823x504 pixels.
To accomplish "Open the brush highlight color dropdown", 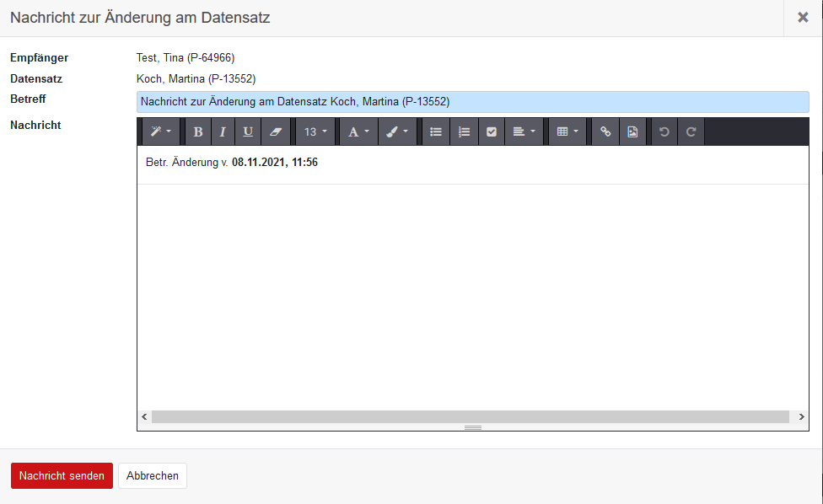I will [x=397, y=132].
